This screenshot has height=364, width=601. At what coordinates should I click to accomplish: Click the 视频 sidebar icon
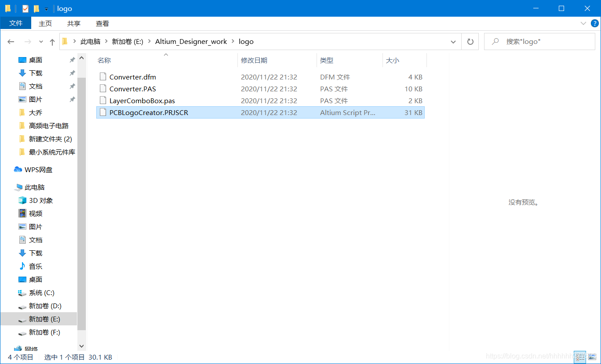(22, 213)
